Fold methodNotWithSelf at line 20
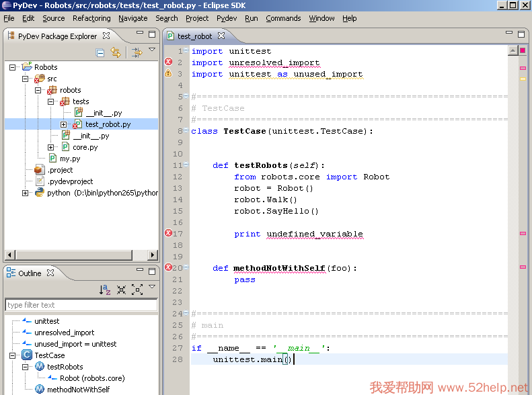 pyautogui.click(x=186, y=267)
